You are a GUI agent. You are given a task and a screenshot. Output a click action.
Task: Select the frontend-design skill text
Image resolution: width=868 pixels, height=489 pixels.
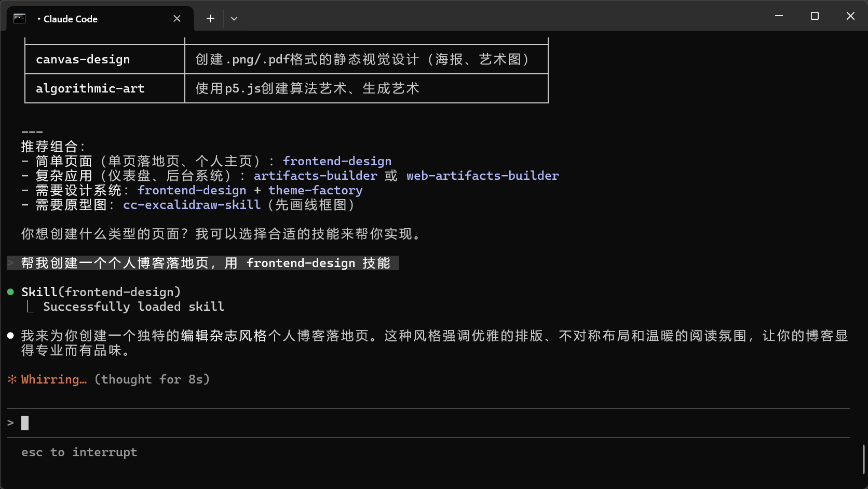tap(337, 161)
